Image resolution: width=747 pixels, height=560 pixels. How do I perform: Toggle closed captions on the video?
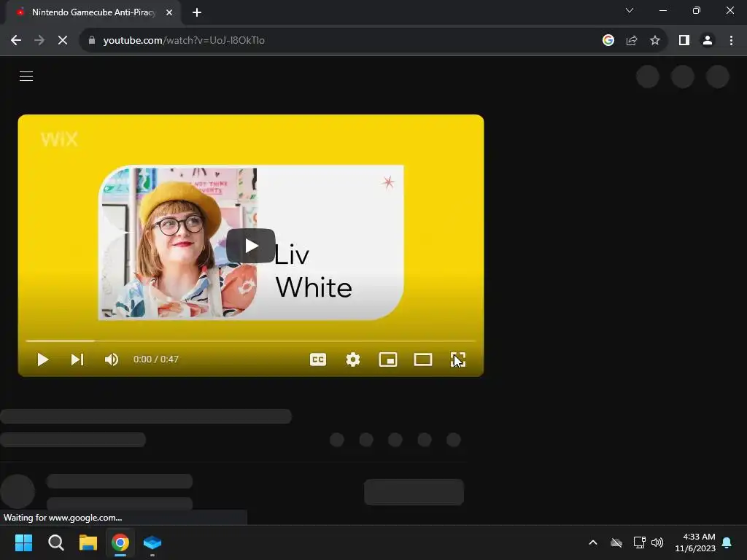pos(318,359)
